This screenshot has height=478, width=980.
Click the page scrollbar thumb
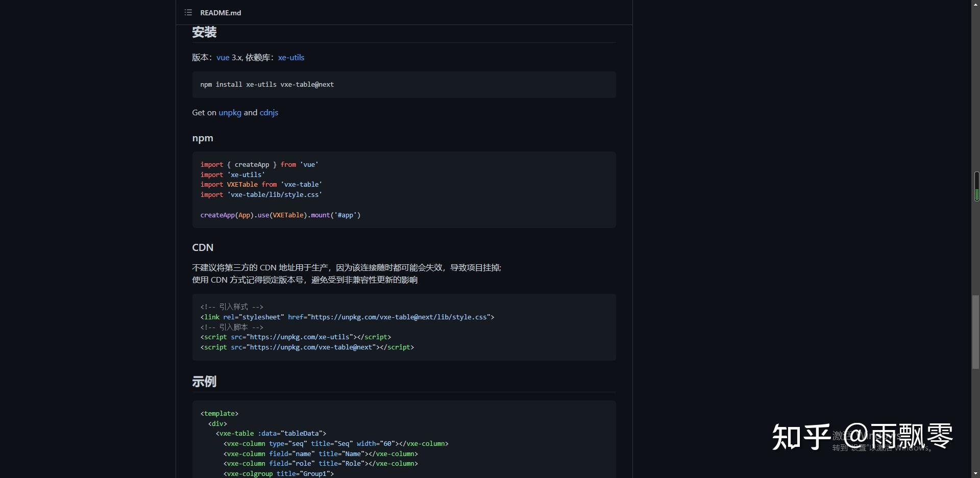pyautogui.click(x=975, y=332)
